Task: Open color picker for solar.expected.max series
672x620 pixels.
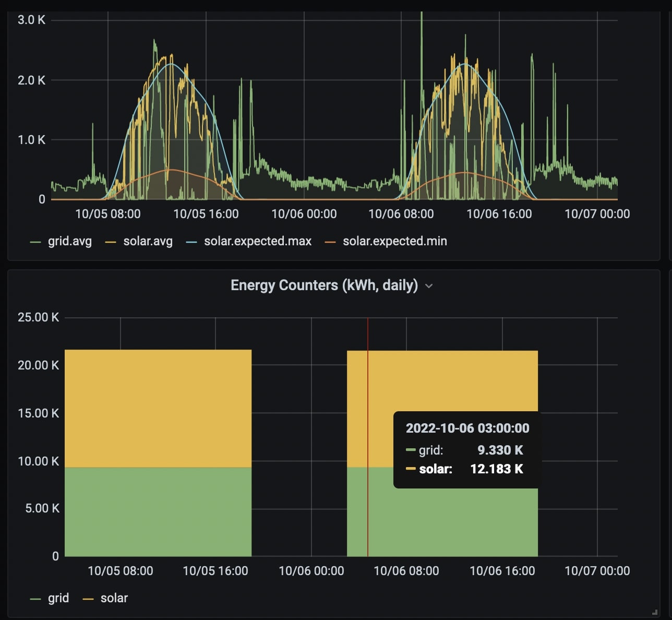Action: (191, 242)
